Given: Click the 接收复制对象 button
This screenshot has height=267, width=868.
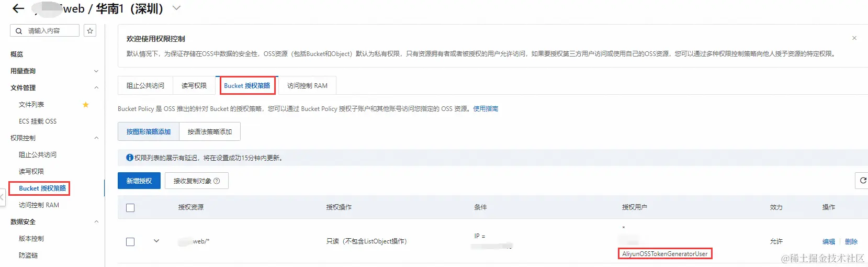Looking at the screenshot, I should (x=197, y=181).
